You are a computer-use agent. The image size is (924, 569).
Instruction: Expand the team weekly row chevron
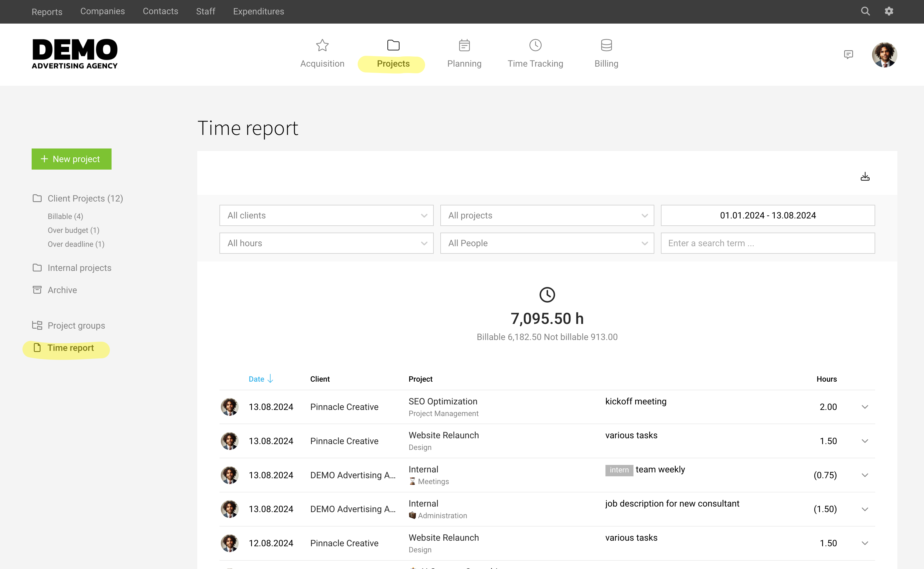pyautogui.click(x=865, y=475)
